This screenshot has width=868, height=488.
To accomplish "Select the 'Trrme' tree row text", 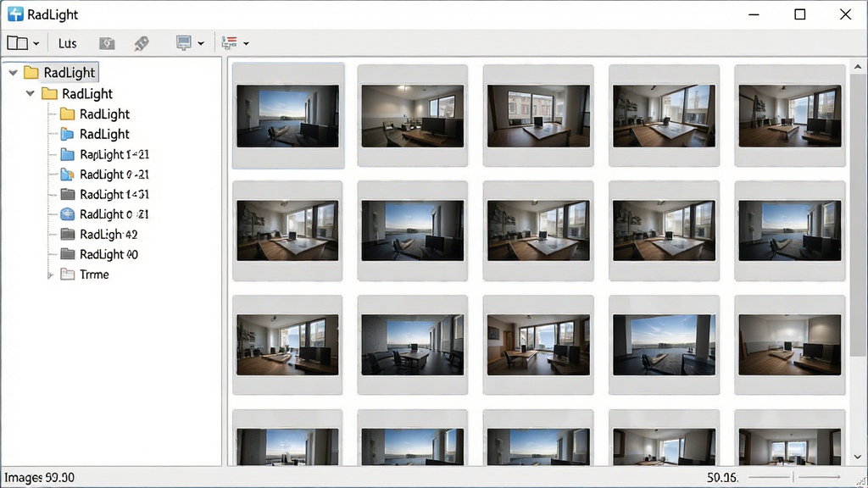I will tap(94, 274).
